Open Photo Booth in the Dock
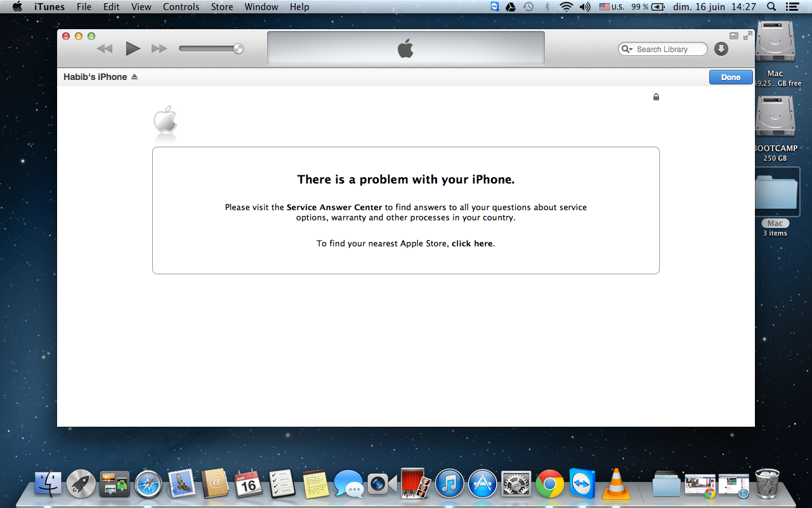The height and width of the screenshot is (508, 812). pyautogui.click(x=416, y=485)
